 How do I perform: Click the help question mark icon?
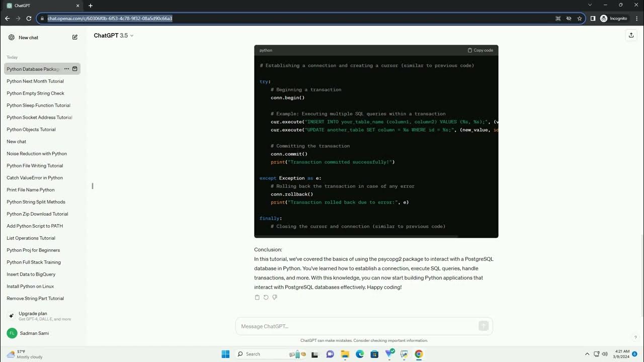(635, 337)
